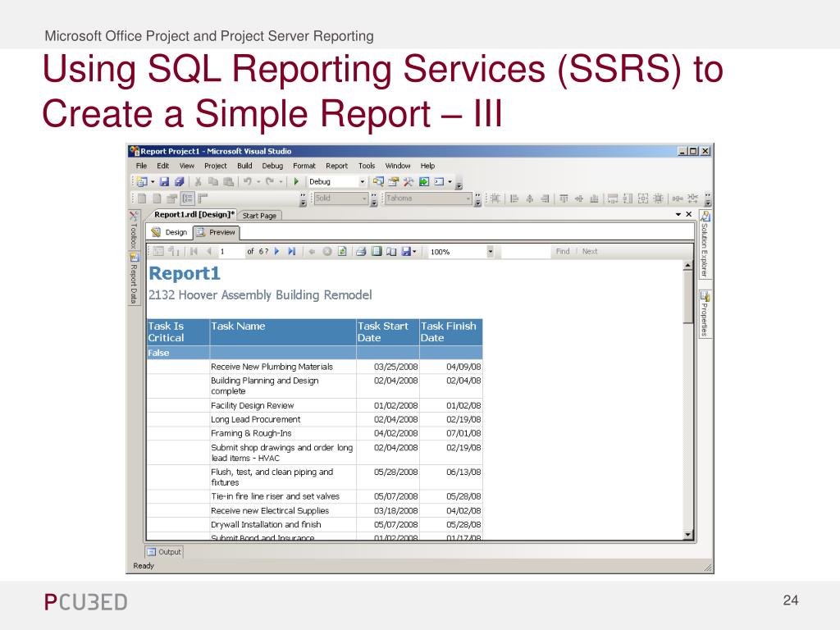The image size is (840, 630).
Task: Open Solution Explorer icon in toolbar
Action: tap(378, 181)
